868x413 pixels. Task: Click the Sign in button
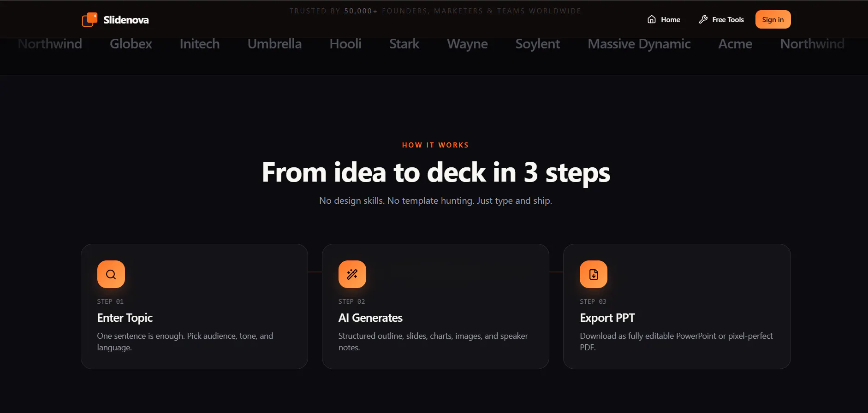[x=773, y=19]
